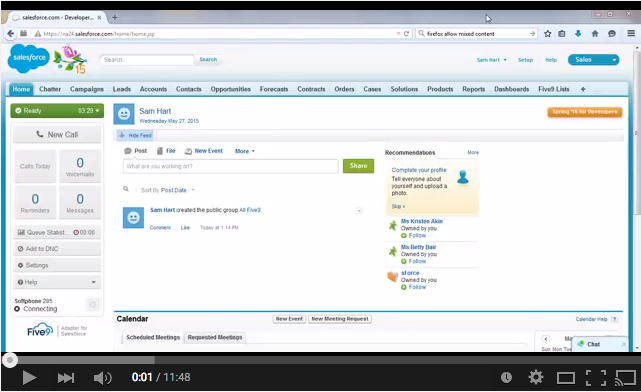
Task: Open the video settings gear icon
Action: point(536,377)
